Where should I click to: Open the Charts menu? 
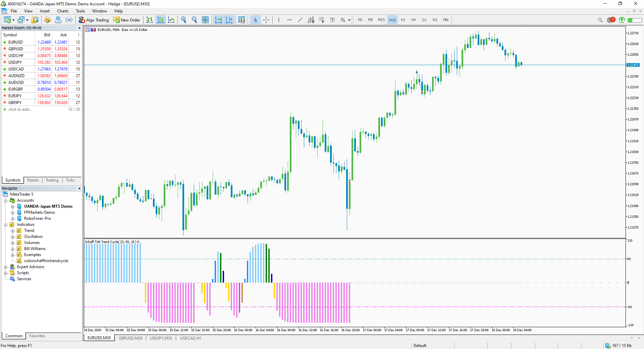(62, 11)
